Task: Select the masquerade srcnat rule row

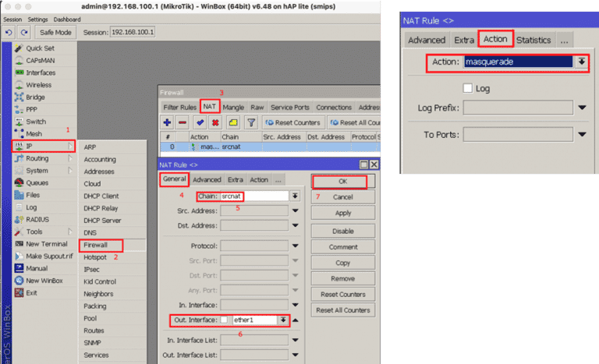Action: point(234,147)
